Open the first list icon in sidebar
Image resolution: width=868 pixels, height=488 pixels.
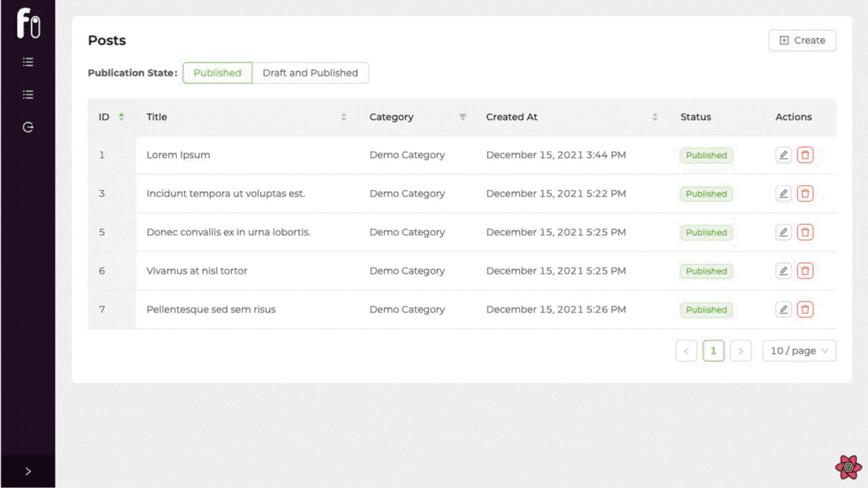click(28, 62)
